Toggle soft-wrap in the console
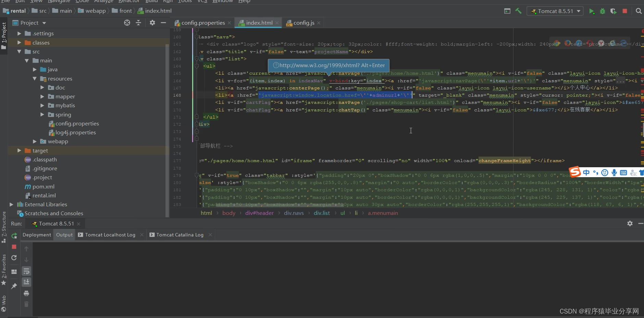 26,271
